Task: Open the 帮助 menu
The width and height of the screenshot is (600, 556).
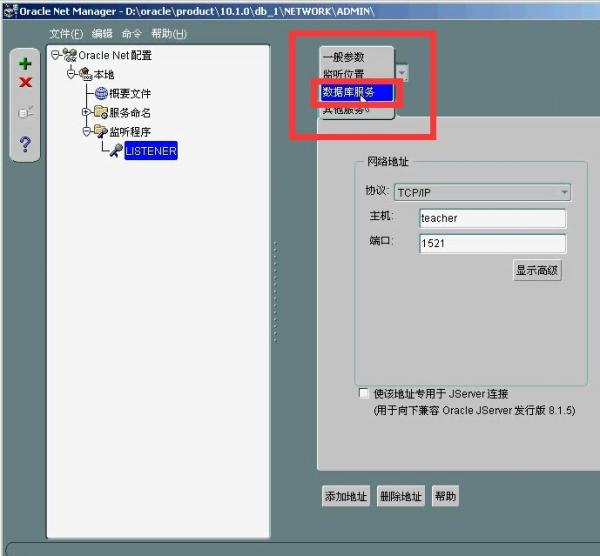Action: point(169,34)
